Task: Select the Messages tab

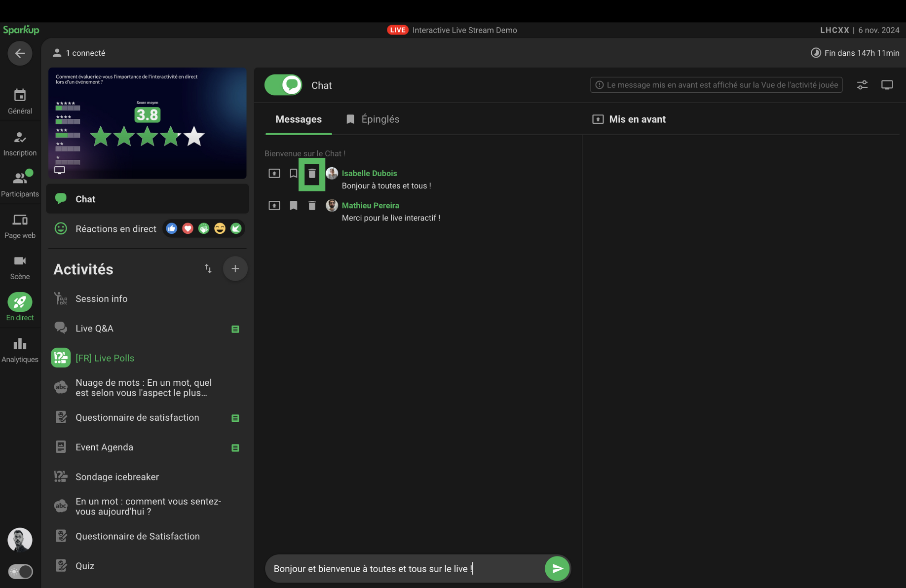Action: click(x=298, y=119)
